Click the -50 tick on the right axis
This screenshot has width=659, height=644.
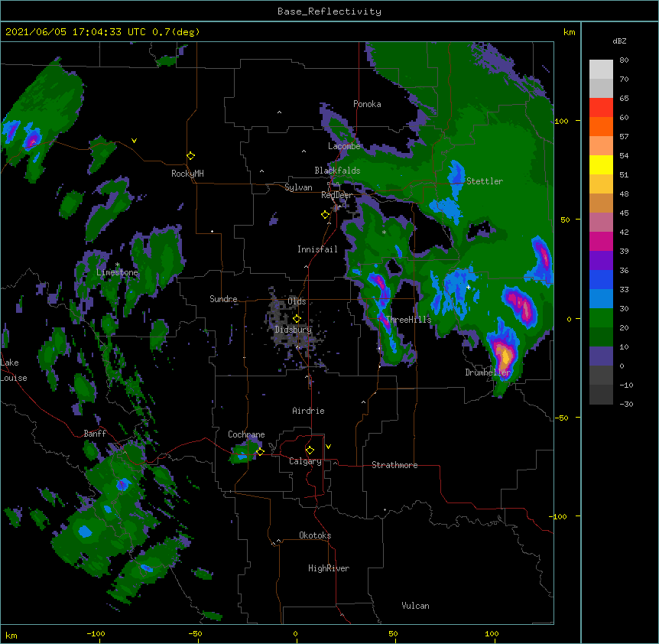click(560, 418)
